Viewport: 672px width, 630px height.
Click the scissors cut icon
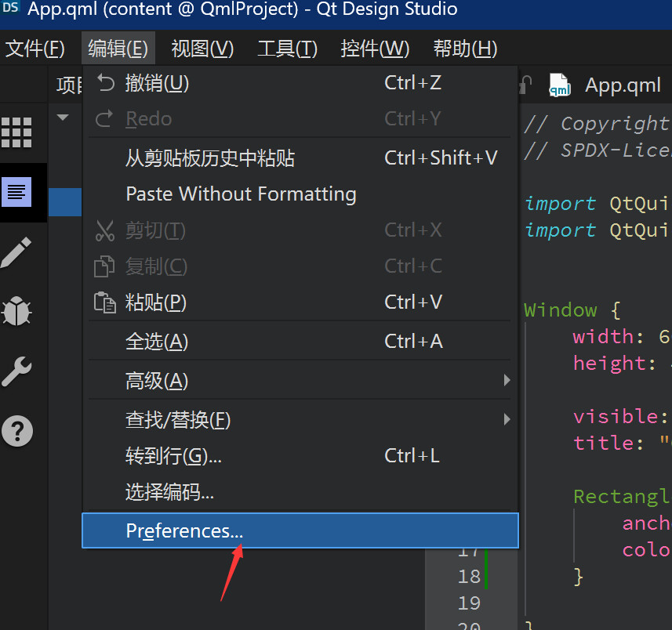(x=104, y=231)
